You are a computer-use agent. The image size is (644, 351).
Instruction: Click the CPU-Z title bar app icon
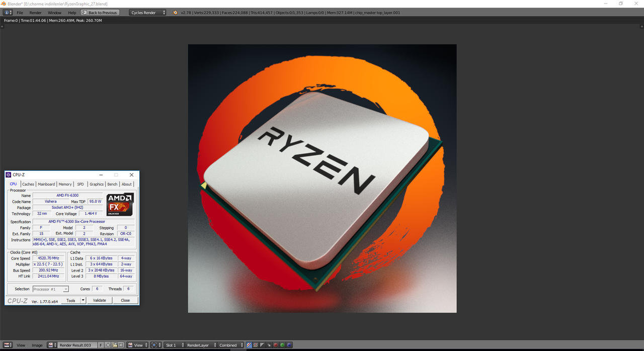coord(8,175)
